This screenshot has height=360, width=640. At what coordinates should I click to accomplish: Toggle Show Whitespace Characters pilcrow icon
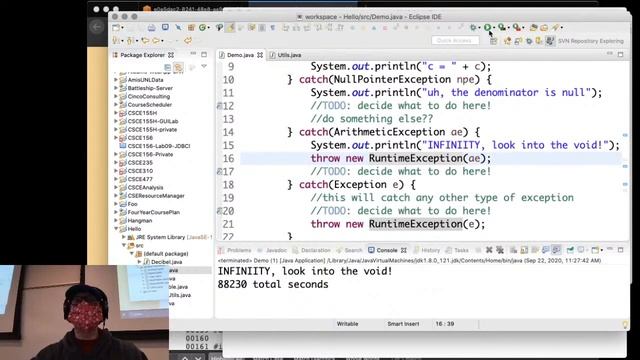(273, 27)
